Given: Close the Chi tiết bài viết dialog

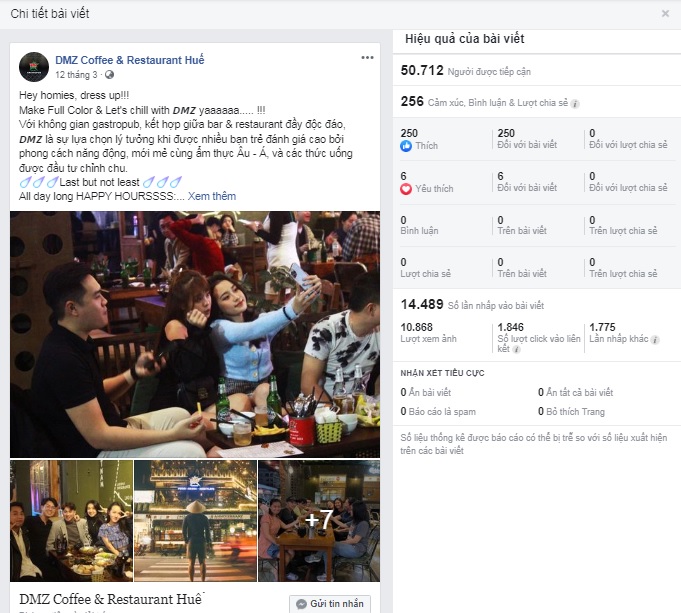Looking at the screenshot, I should coord(665,13).
